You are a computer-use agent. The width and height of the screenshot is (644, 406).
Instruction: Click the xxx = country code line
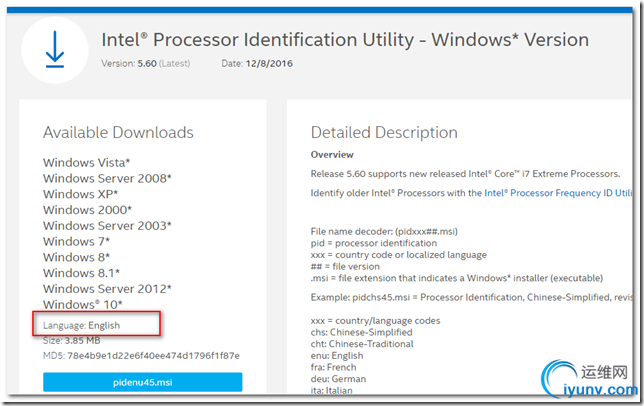coord(398,255)
